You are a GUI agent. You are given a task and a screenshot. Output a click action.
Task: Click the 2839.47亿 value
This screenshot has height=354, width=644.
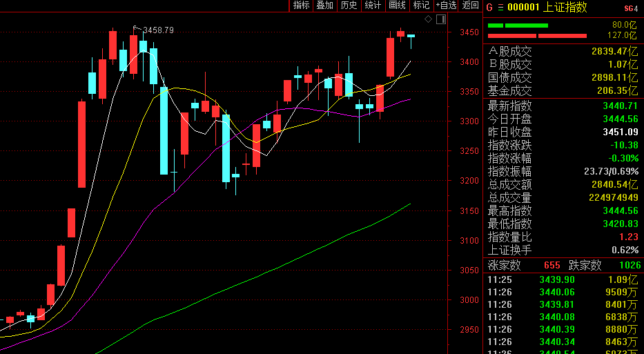615,52
